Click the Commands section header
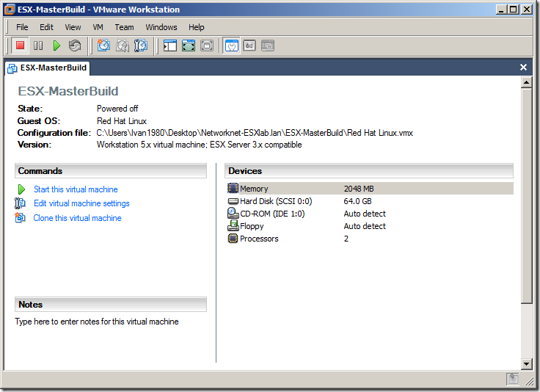This screenshot has height=392, width=540. click(111, 171)
